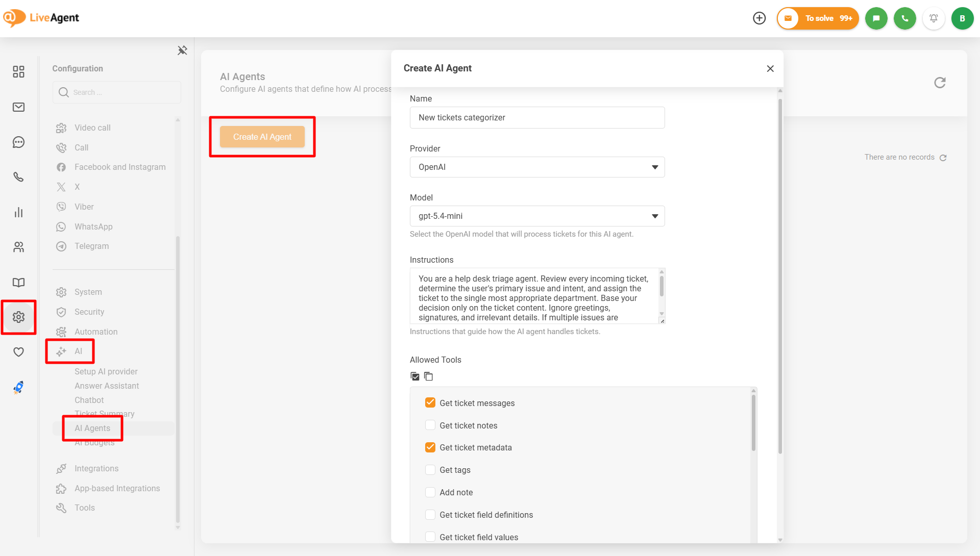Click the LiveAgent logo
Screen dimensions: 980x556
coord(41,18)
